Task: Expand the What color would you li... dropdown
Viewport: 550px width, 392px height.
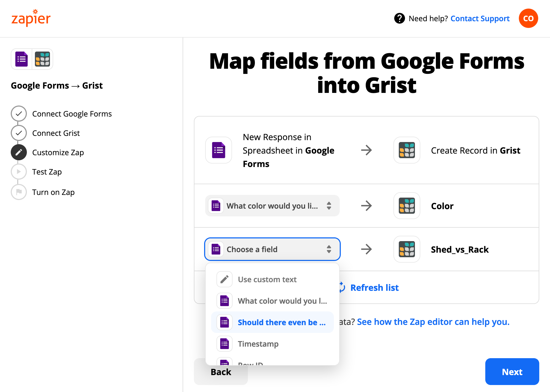Action: (x=272, y=206)
